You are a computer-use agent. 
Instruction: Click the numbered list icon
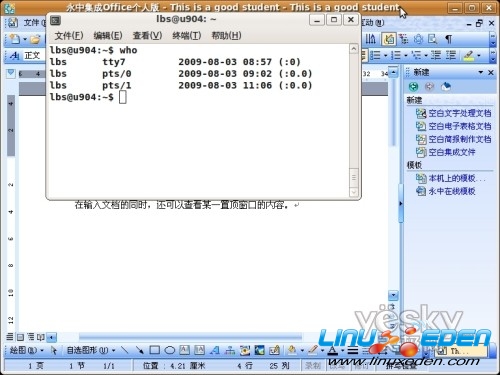pos(396,55)
